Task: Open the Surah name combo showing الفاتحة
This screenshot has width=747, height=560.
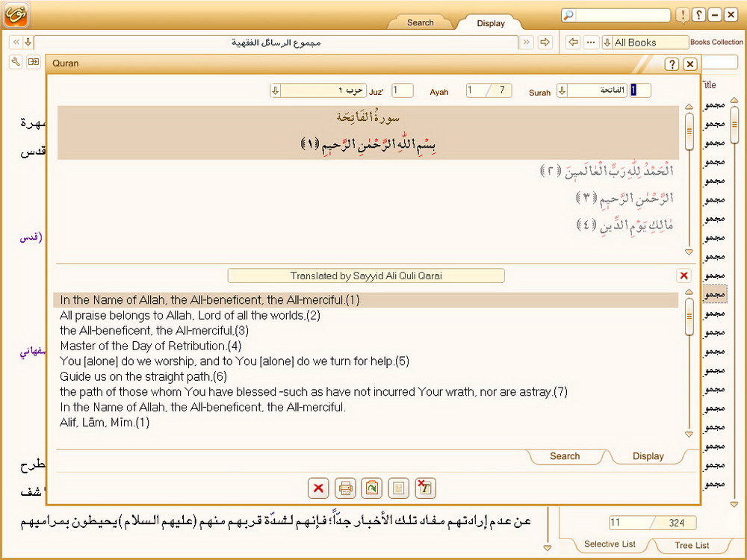Action: pyautogui.click(x=592, y=90)
